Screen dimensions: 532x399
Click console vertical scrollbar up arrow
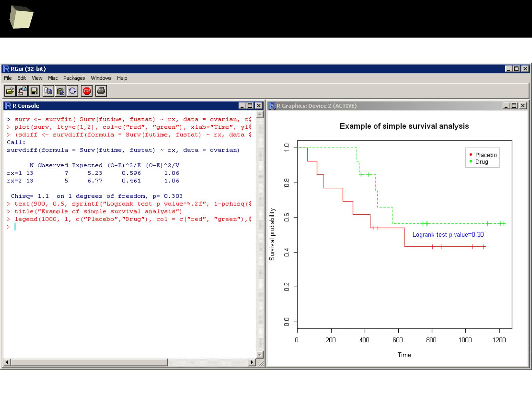[x=260, y=115]
